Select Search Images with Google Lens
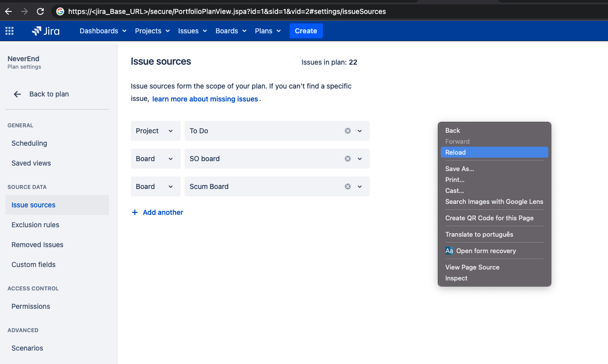 pyautogui.click(x=495, y=201)
